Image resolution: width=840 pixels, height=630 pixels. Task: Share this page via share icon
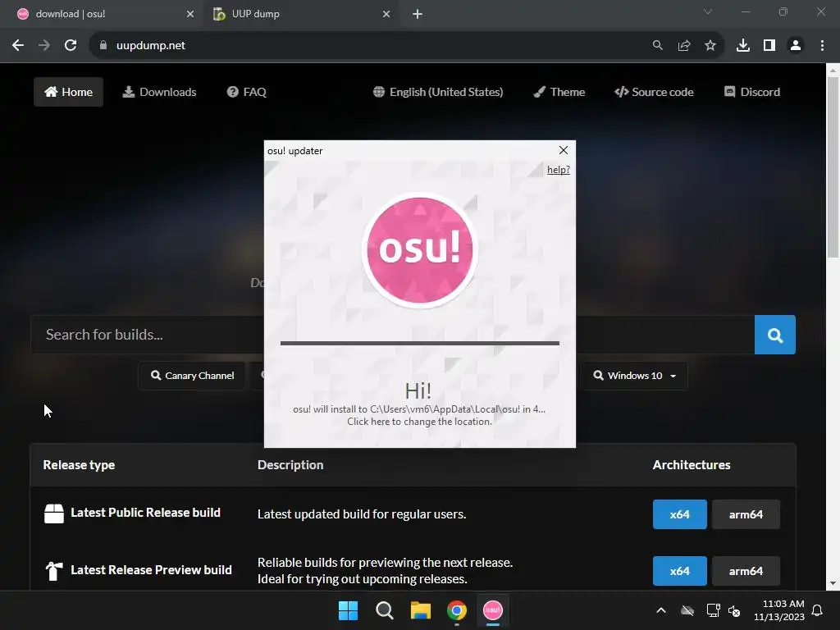click(684, 46)
